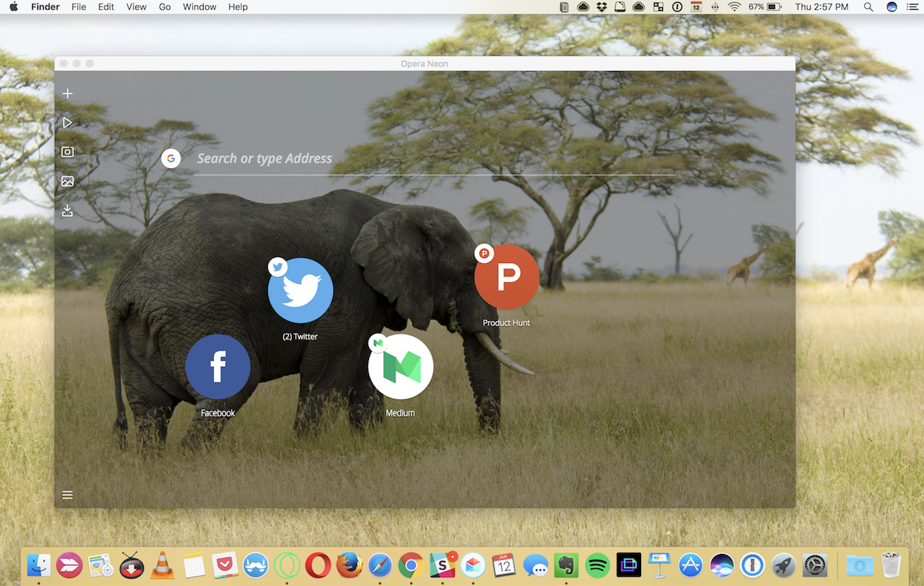Open the Apple menu
924x586 pixels.
(14, 7)
